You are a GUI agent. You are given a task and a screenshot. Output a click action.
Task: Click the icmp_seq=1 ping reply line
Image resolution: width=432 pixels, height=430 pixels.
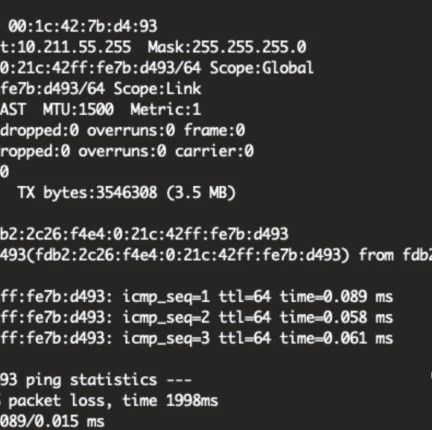coord(197,297)
